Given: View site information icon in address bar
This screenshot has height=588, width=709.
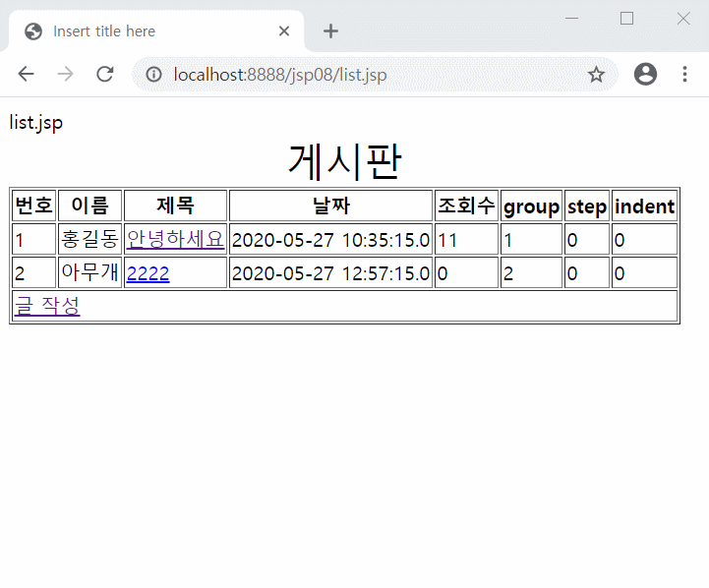Looking at the screenshot, I should 153,74.
